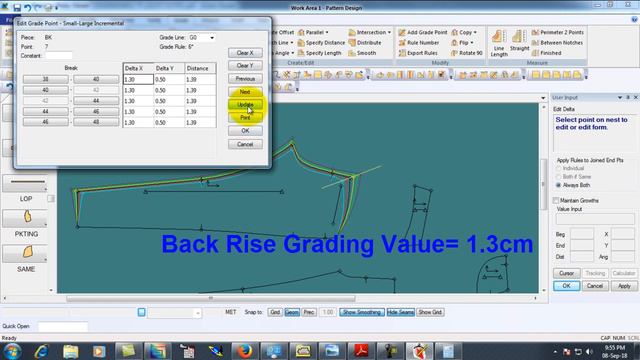Click the Finished measure tool
Viewport: 640px width, 360px height.
point(547,53)
